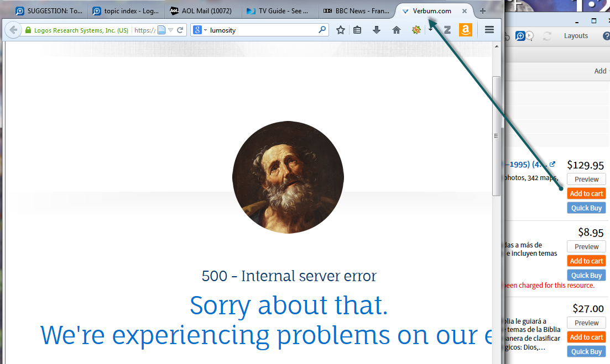Click the page icon in address bar
The height and width of the screenshot is (364, 610).
(x=161, y=30)
